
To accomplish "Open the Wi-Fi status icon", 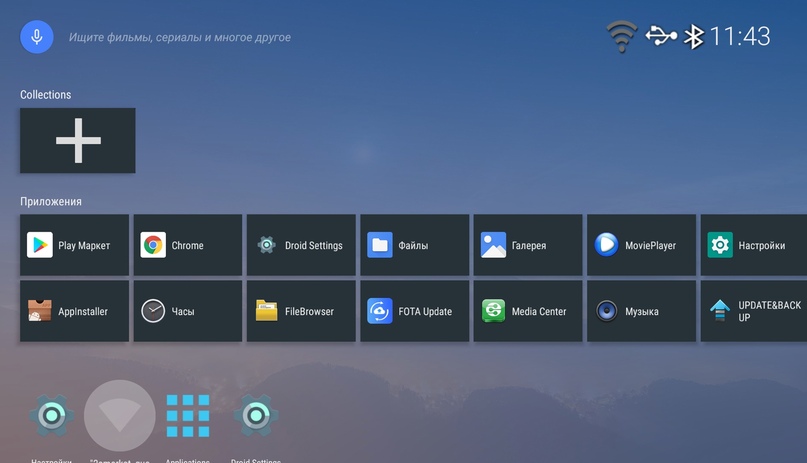I will point(622,36).
